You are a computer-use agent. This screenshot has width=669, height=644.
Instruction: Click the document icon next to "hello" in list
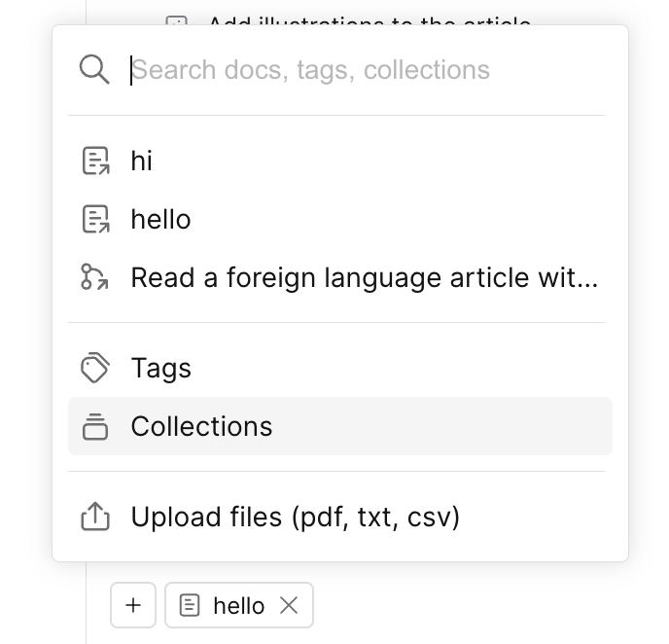pos(94,219)
